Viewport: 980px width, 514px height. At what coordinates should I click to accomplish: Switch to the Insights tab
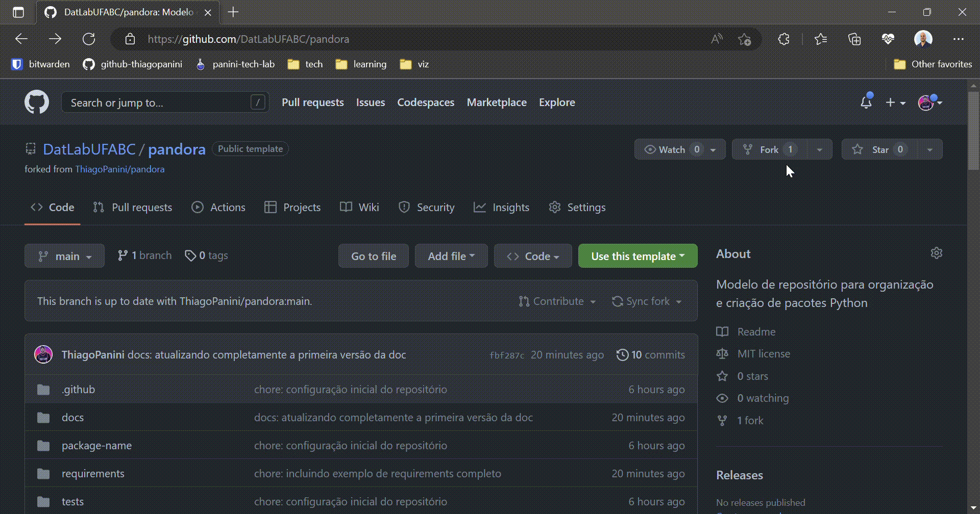(x=502, y=208)
